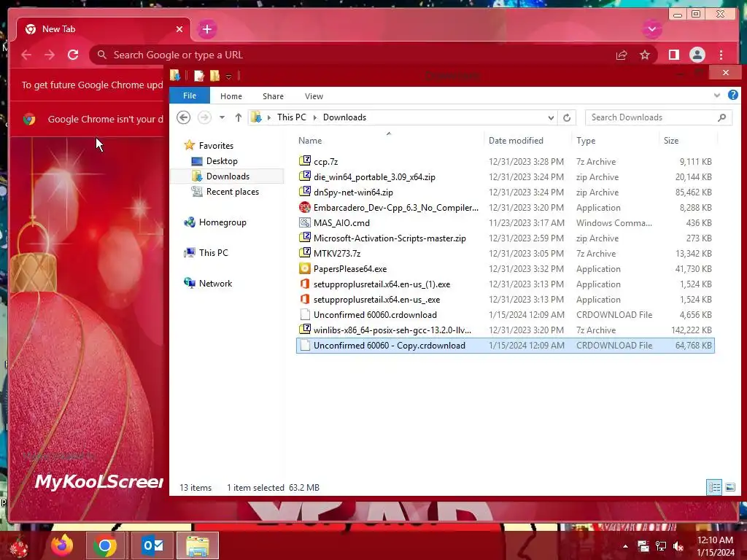
Task: Sort by Name column header
Action: tap(309, 141)
